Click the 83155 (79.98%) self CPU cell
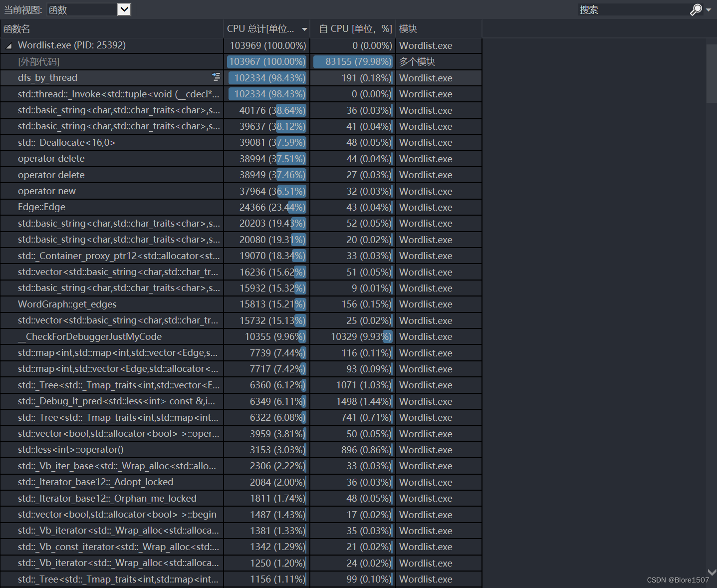Image resolution: width=717 pixels, height=588 pixels. pyautogui.click(x=353, y=61)
